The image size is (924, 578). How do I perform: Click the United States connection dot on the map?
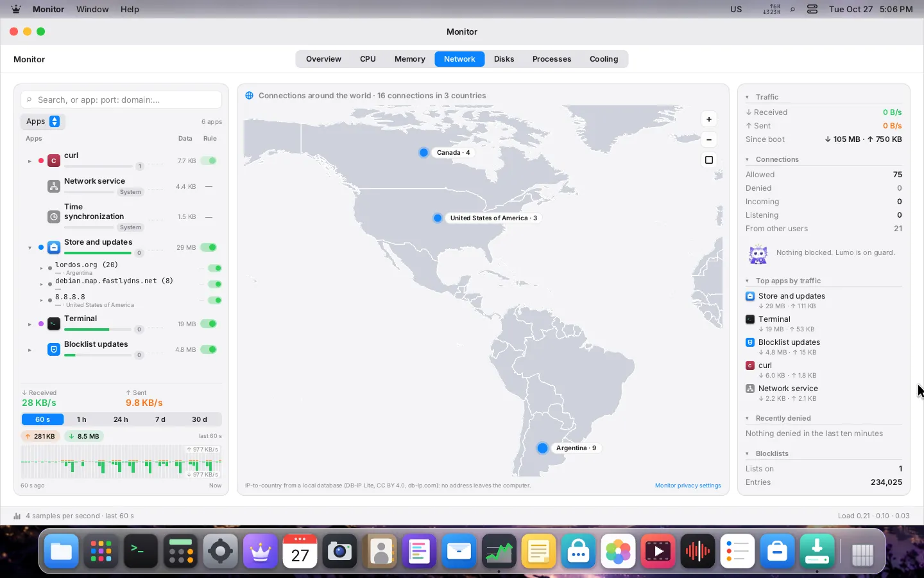click(x=438, y=218)
